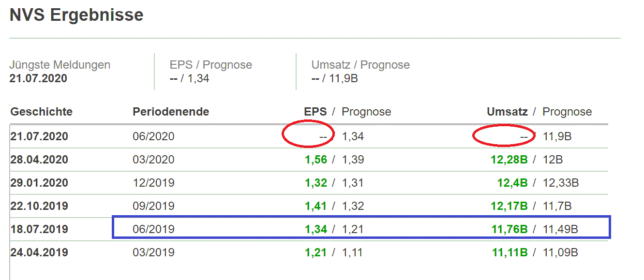Click the 12/2019 period end cell
Image resolution: width=644 pixels, height=280 pixels.
tap(153, 183)
